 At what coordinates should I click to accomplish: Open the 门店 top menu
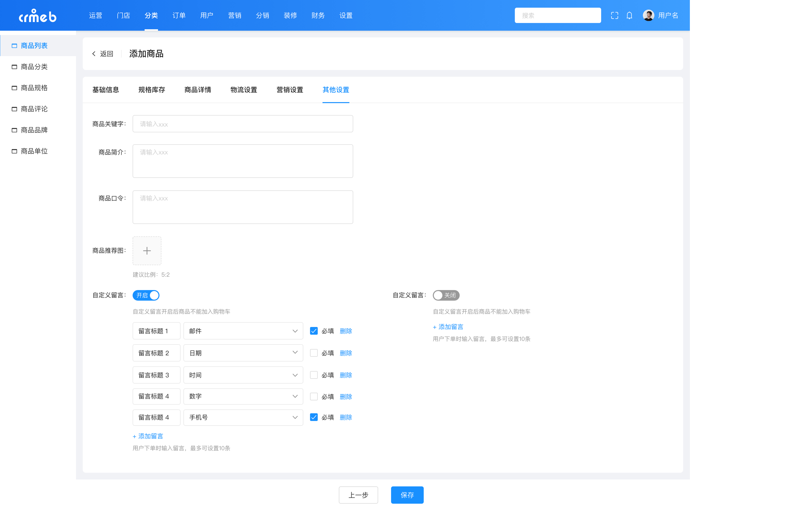[x=123, y=16]
